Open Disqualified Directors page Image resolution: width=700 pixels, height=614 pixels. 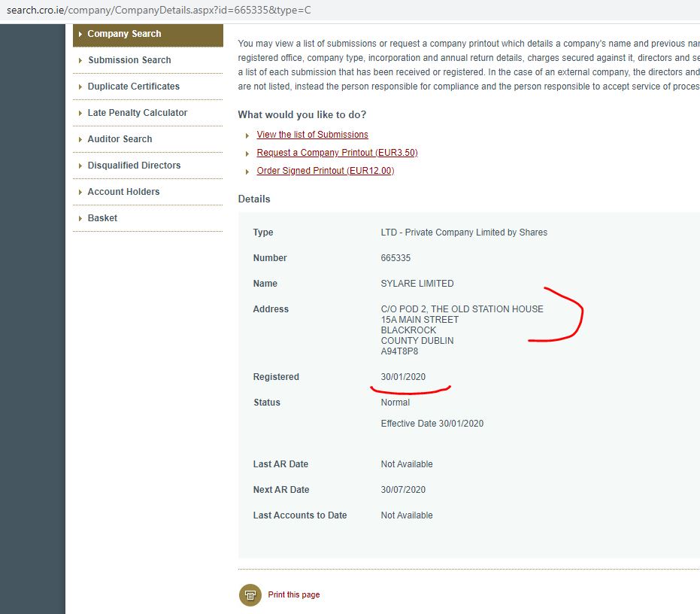[x=134, y=166]
